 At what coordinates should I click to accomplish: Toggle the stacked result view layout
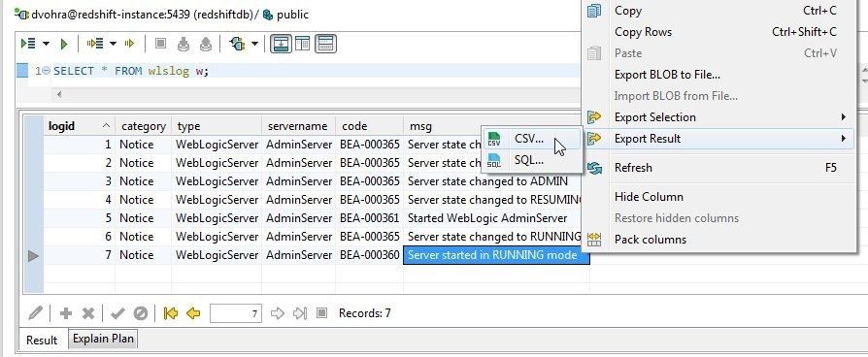325,44
